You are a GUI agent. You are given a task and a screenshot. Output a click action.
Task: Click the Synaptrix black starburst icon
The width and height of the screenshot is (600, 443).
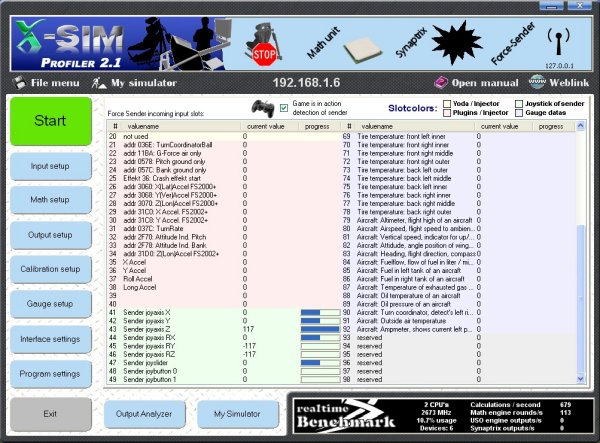coord(457,42)
